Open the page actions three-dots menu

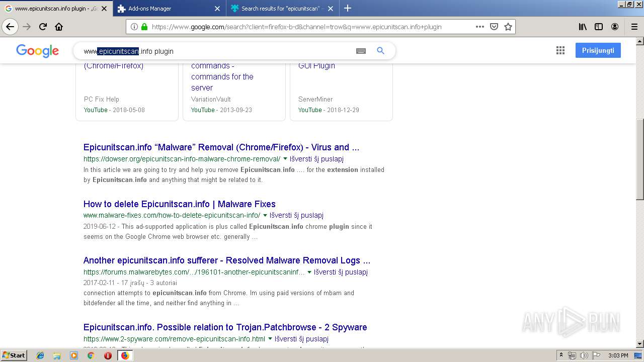[480, 27]
